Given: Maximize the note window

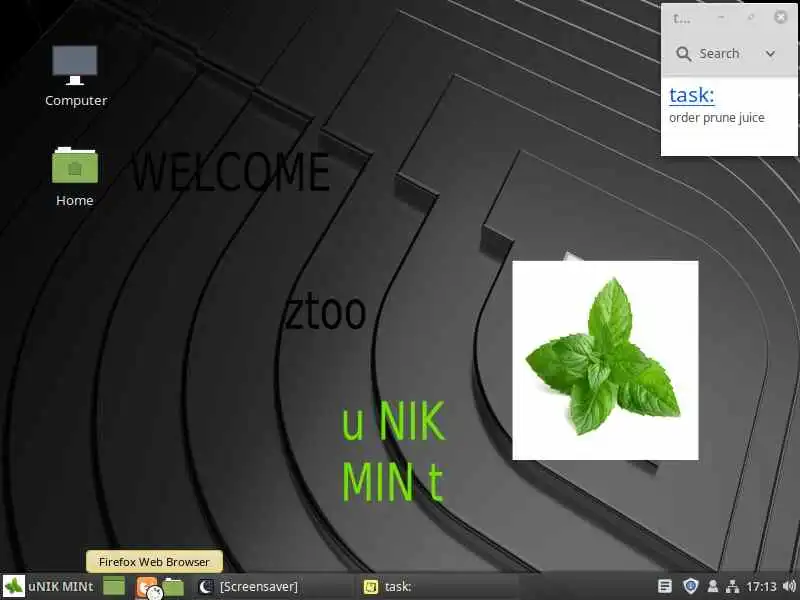Looking at the screenshot, I should [x=751, y=17].
